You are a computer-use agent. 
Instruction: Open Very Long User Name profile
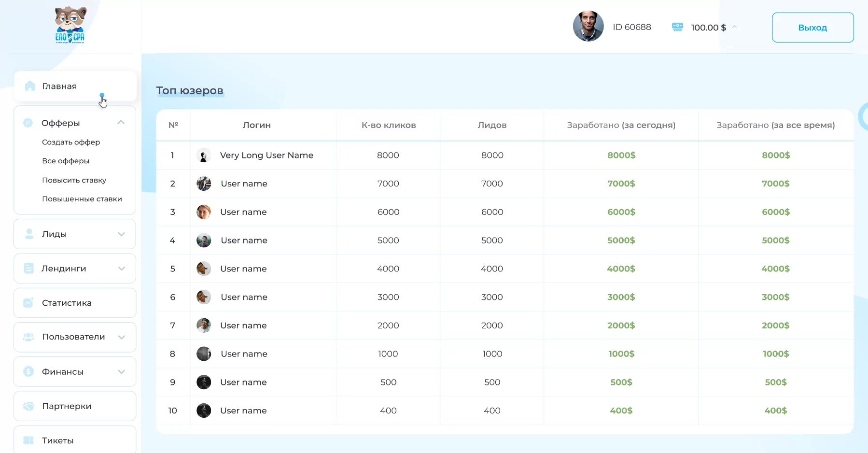click(266, 155)
